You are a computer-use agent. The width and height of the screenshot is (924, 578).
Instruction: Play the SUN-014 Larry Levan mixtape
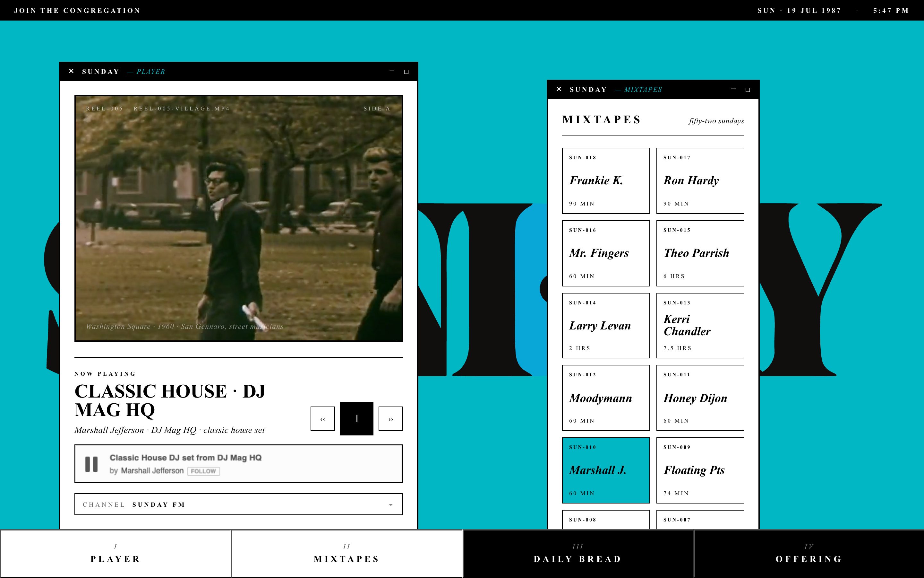coord(605,325)
